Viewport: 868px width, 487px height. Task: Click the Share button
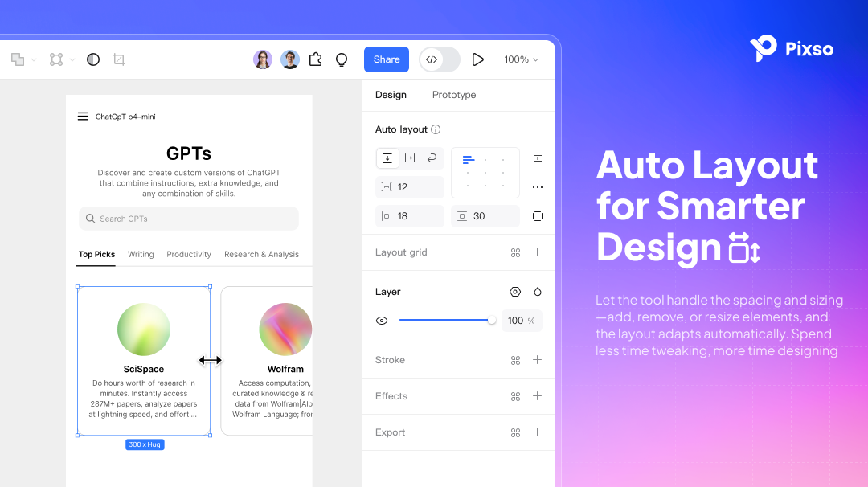387,59
